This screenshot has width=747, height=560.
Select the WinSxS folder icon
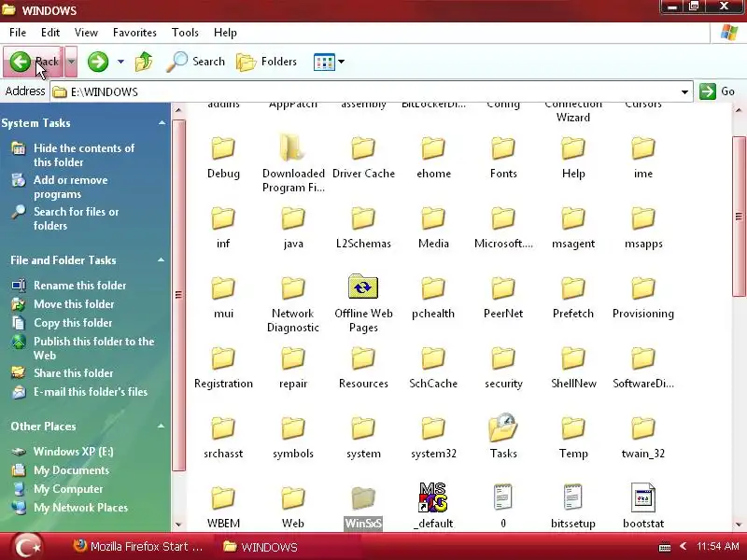coord(363,498)
